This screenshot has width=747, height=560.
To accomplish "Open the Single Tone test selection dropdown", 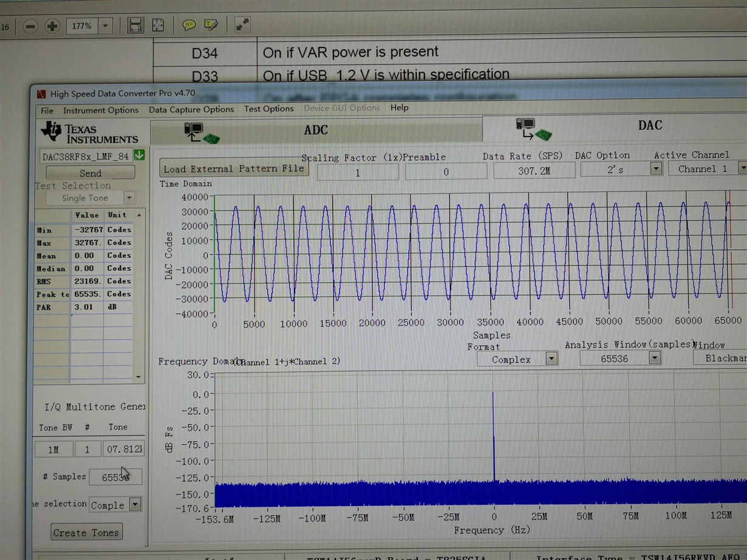I will [x=129, y=197].
